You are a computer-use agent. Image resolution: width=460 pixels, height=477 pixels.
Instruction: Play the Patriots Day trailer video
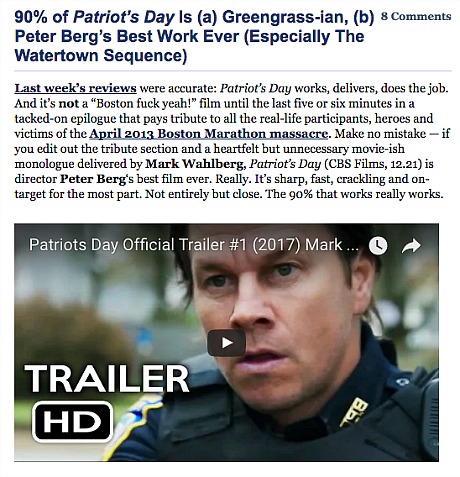coord(226,343)
